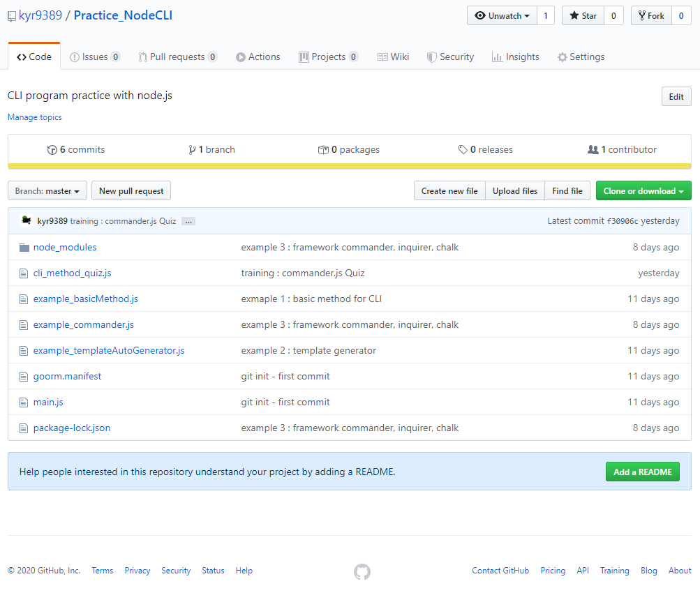Click Create new file button
This screenshot has height=602, width=700.
coord(449,191)
